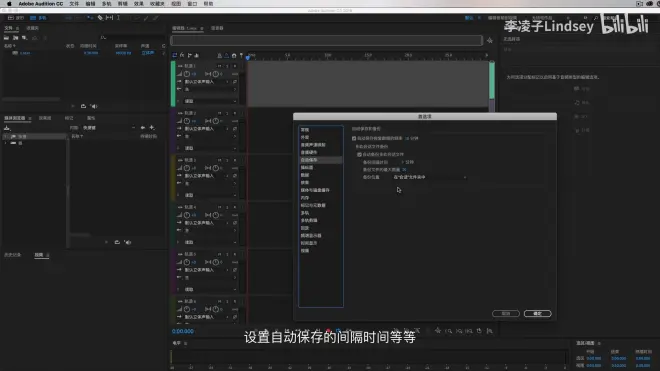Click preview speaker icon at Media Browser bottom
Image resolution: width=660 pixels, height=371 pixels.
tap(128, 242)
